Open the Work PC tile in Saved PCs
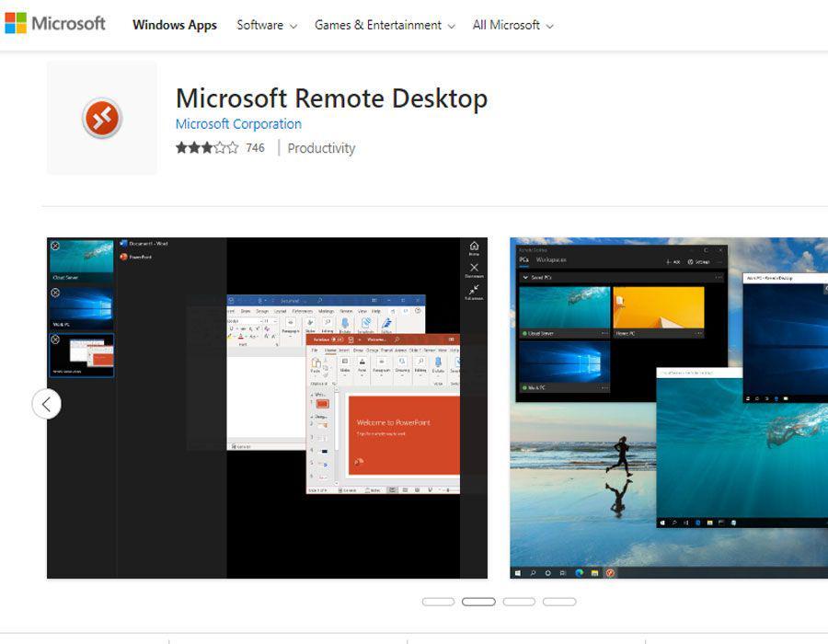 point(565,366)
